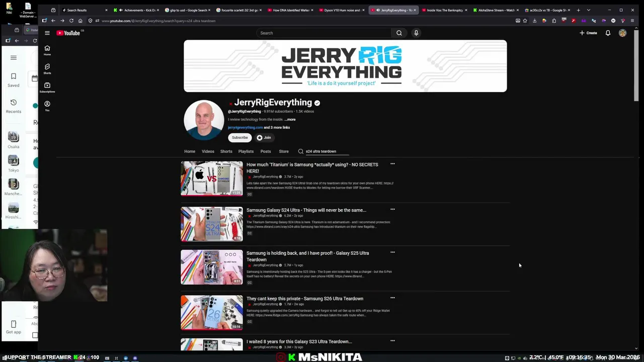The width and height of the screenshot is (644, 362).
Task: Open the Niki desktop folder icon
Action: pyautogui.click(x=9, y=9)
